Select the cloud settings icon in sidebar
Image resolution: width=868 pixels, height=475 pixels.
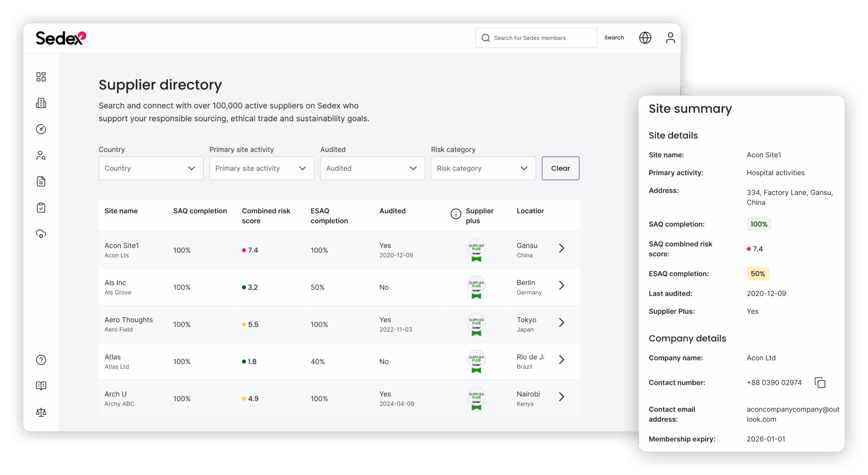41,234
